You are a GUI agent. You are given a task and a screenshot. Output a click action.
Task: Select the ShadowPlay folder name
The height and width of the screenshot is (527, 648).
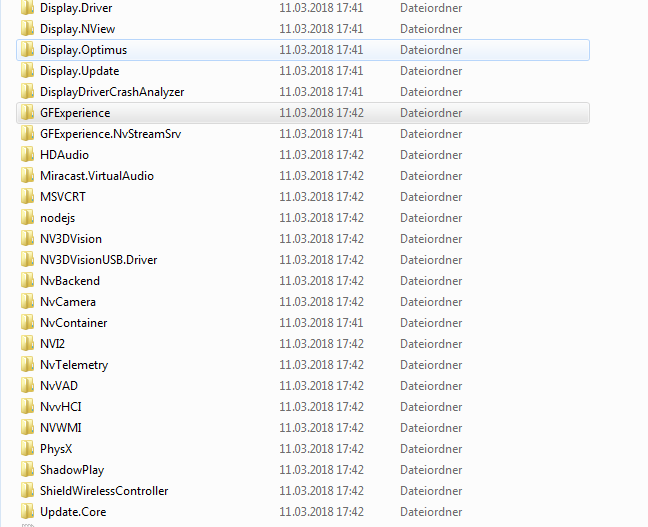pos(72,470)
